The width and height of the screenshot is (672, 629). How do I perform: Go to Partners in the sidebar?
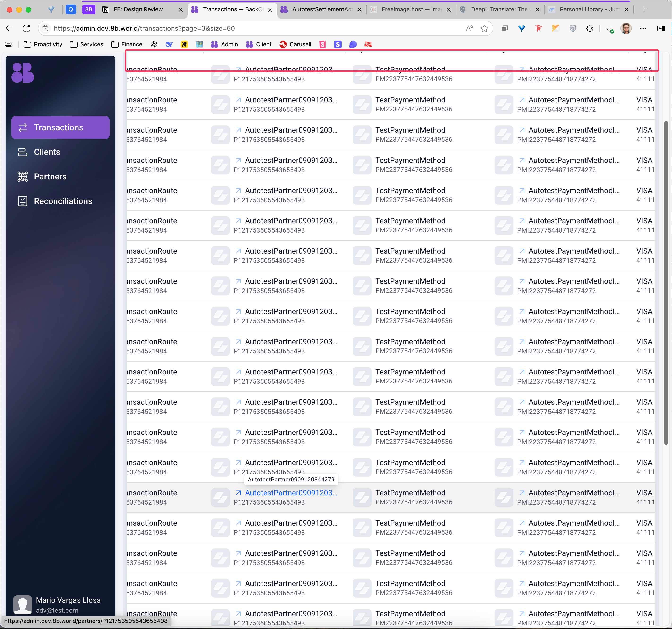(x=60, y=177)
